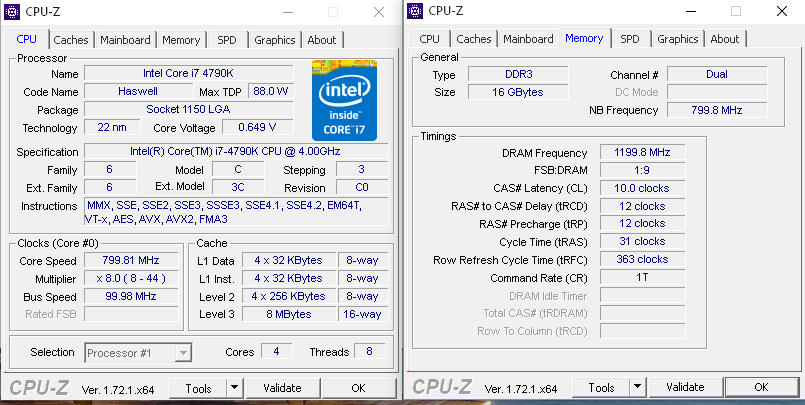Open About tab in left CPU-Z window
Viewport: 805px width, 405px height.
[x=322, y=40]
